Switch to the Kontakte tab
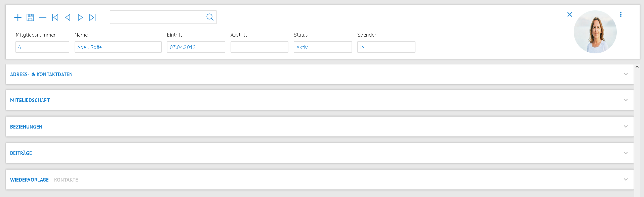The image size is (644, 197). (x=66, y=180)
